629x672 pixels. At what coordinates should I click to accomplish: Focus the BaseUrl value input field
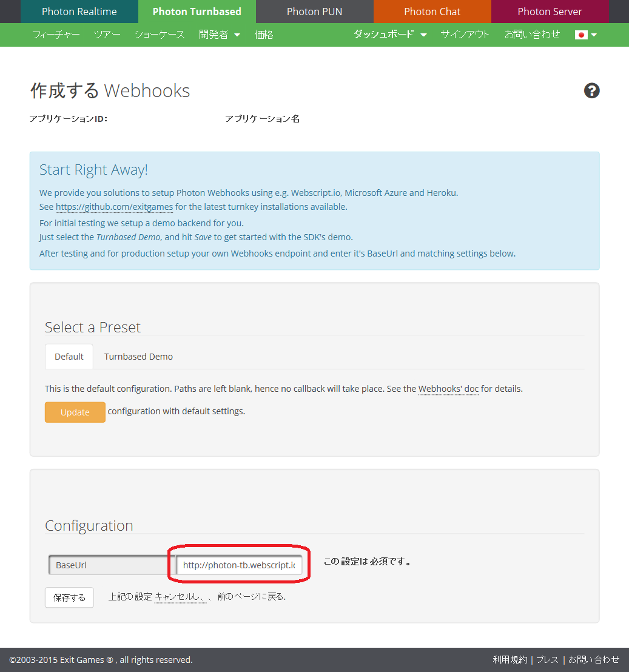coord(238,565)
